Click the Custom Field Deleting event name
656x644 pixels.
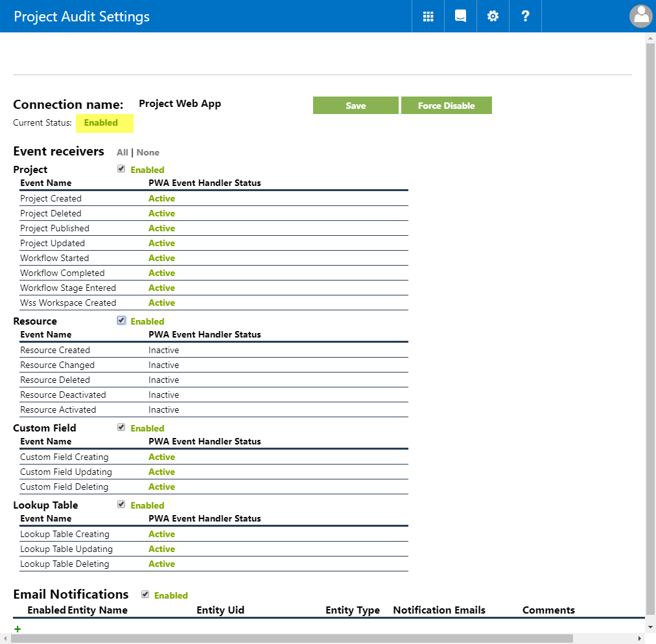point(64,487)
